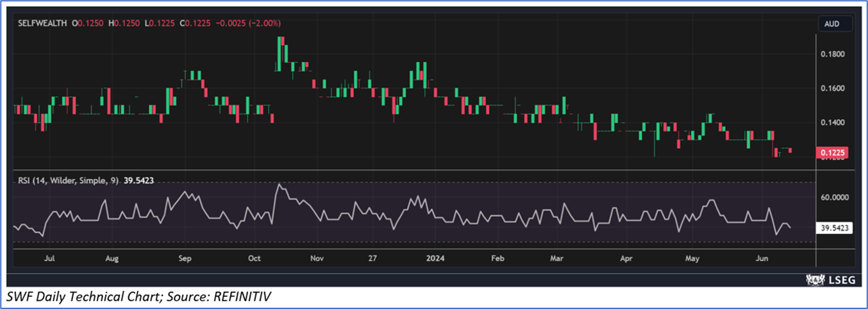This screenshot has height=309, width=868.
Task: Click the Sep label on time axis
Action: pos(185,259)
